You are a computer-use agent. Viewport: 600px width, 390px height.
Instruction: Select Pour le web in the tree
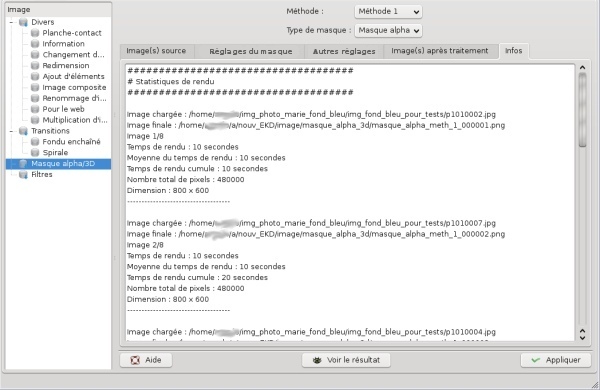pyautogui.click(x=64, y=109)
